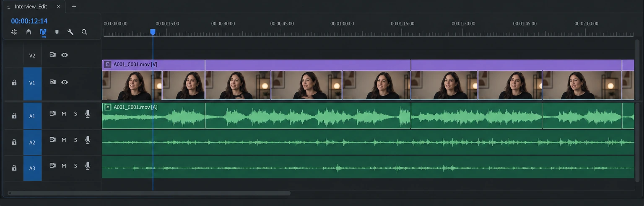The width and height of the screenshot is (644, 206).
Task: Solo track A1
Action: point(75,114)
